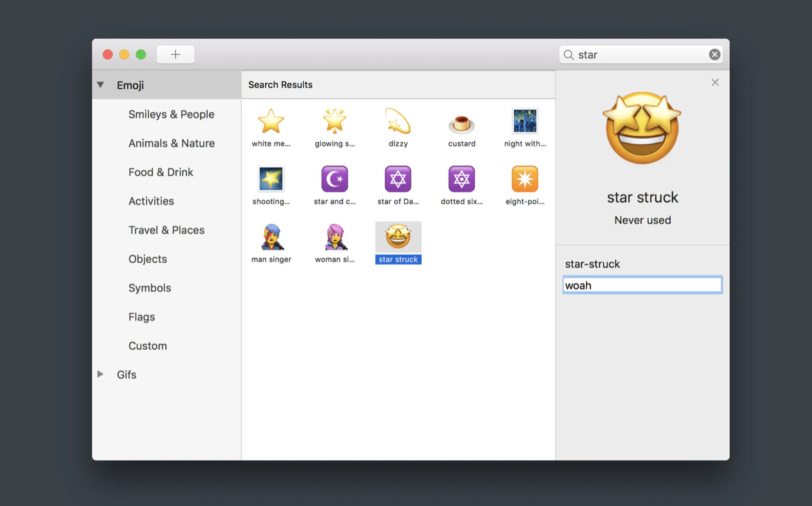The image size is (812, 506).
Task: Open the Gifs sidebar item
Action: (x=127, y=375)
